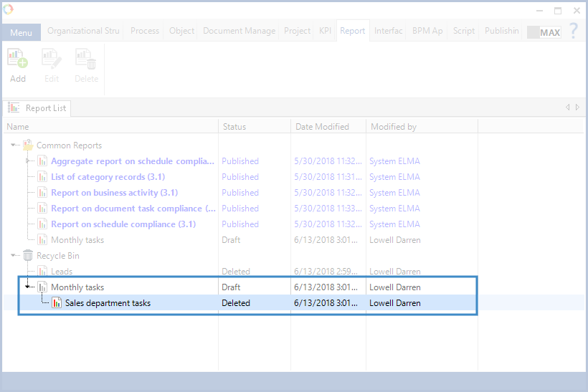
Task: Open the Menu tab
Action: [21, 33]
